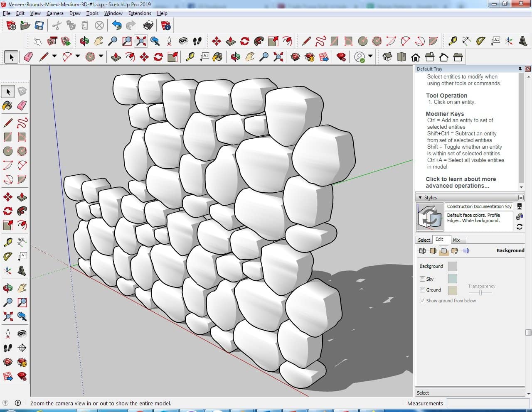
Task: Collapse the Styles panel triangle
Action: (x=420, y=198)
